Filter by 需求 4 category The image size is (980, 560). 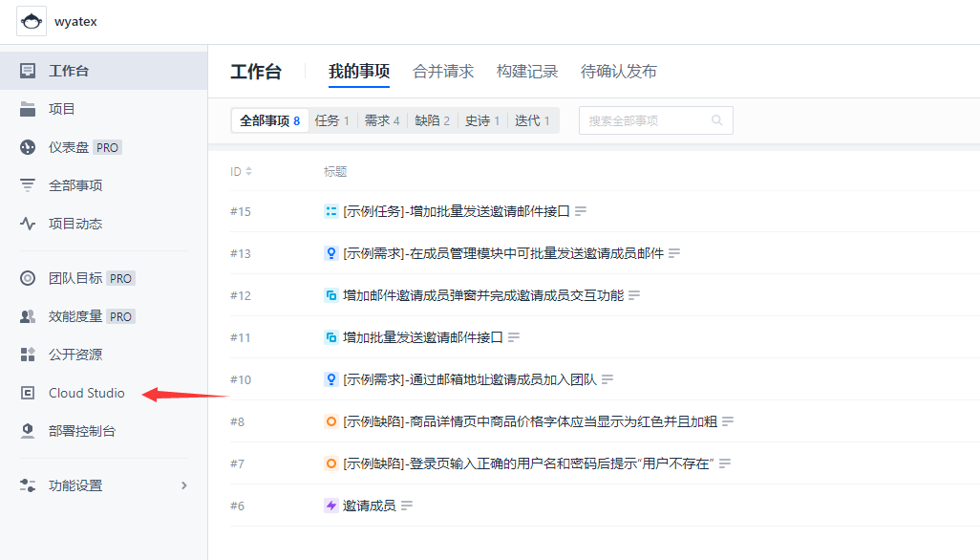click(x=382, y=120)
